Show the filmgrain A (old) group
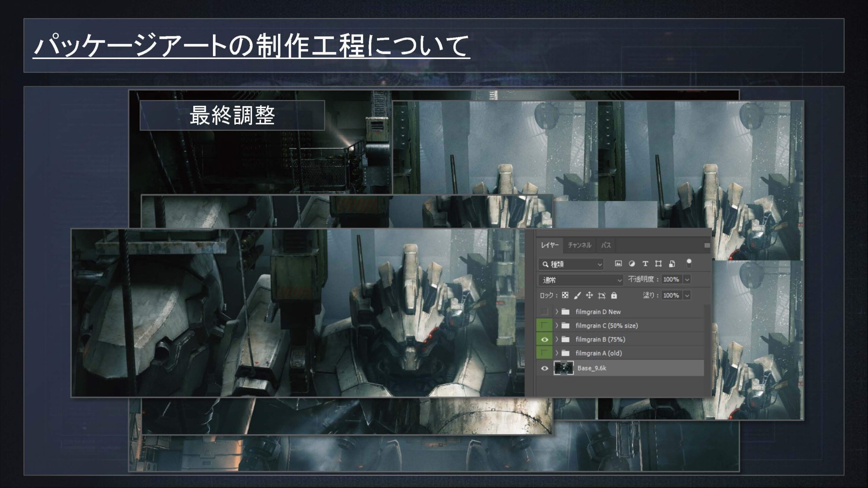Screen dimensions: 868x488 coord(544,353)
